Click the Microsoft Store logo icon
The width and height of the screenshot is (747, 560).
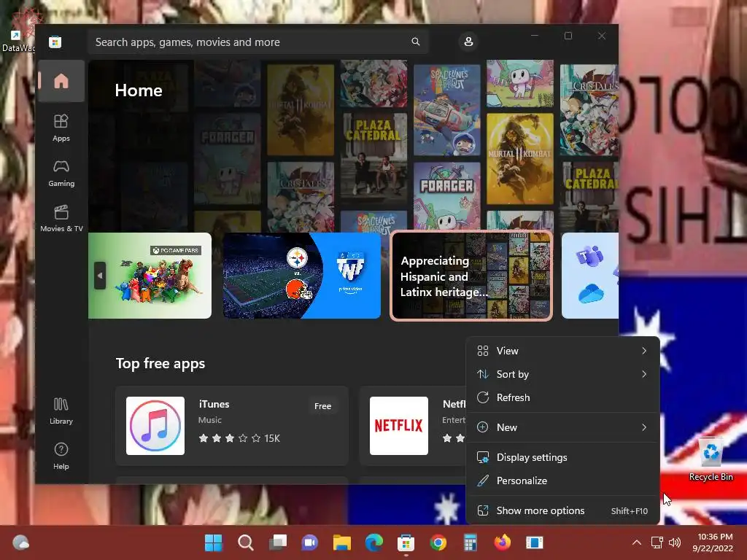click(55, 42)
